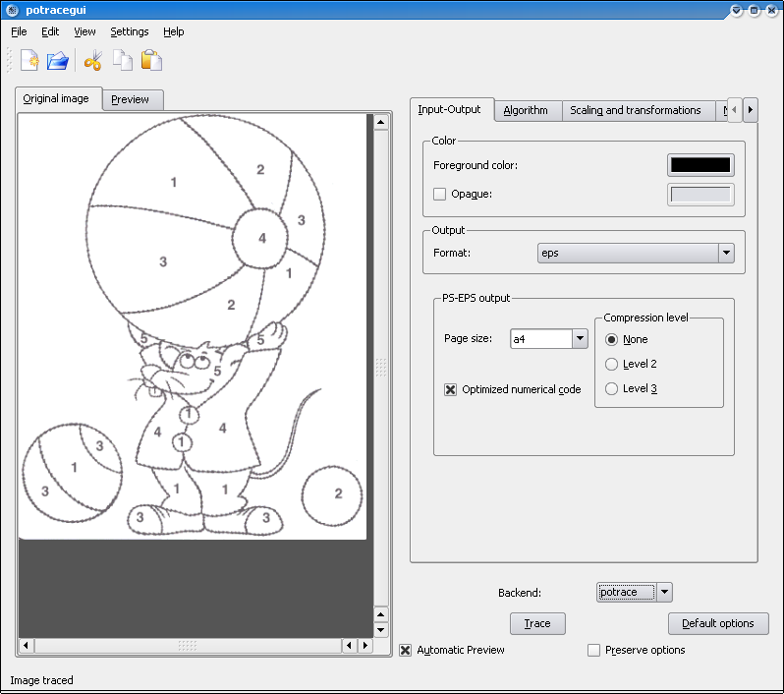The image size is (784, 694).
Task: Select Level 3 compression
Action: 611,389
